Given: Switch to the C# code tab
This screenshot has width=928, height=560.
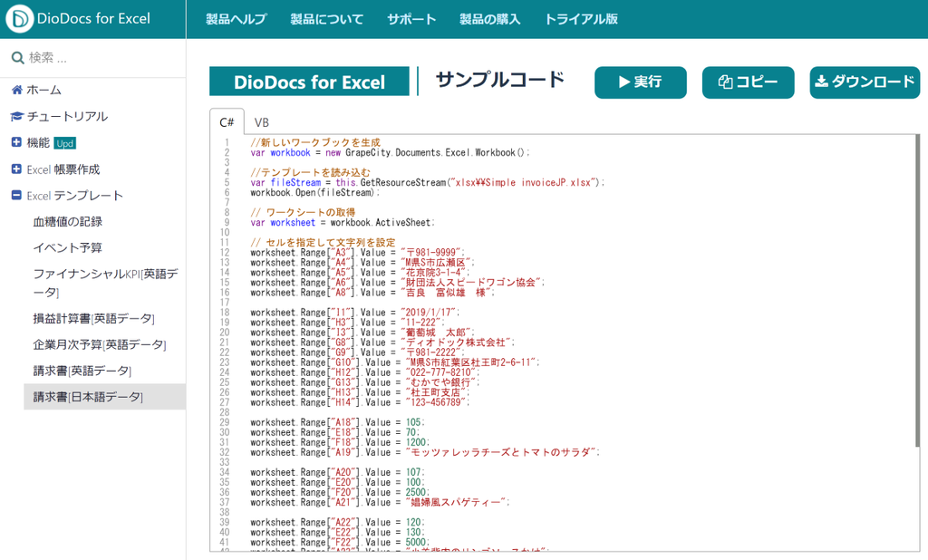Looking at the screenshot, I should 227,122.
